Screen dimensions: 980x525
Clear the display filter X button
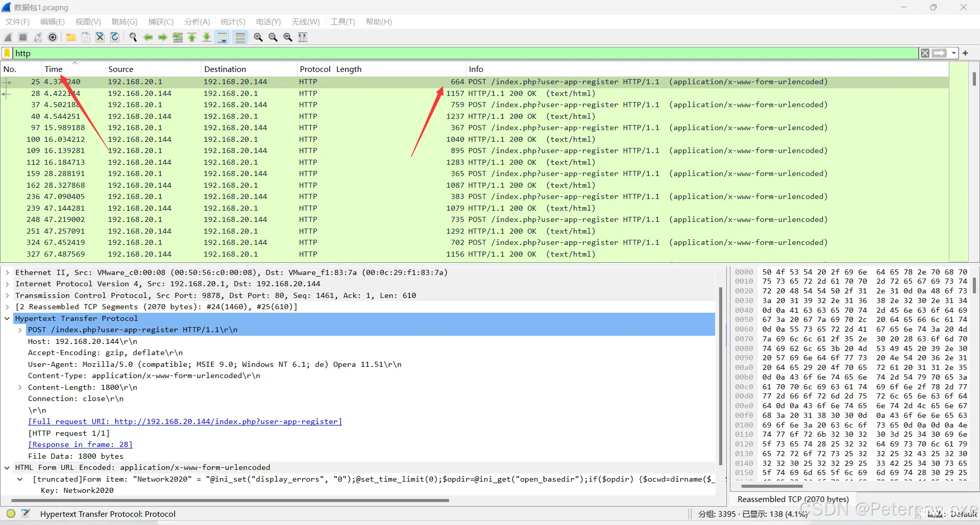point(925,53)
